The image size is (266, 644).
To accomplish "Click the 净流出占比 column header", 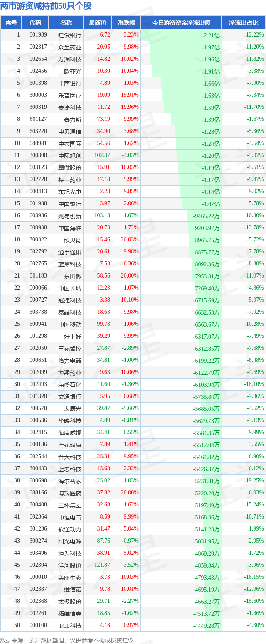I will [244, 23].
